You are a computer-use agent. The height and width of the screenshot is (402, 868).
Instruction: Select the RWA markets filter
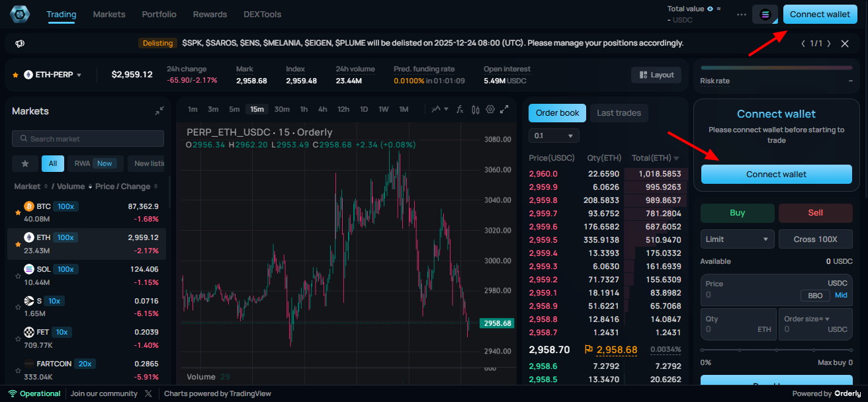pos(94,163)
